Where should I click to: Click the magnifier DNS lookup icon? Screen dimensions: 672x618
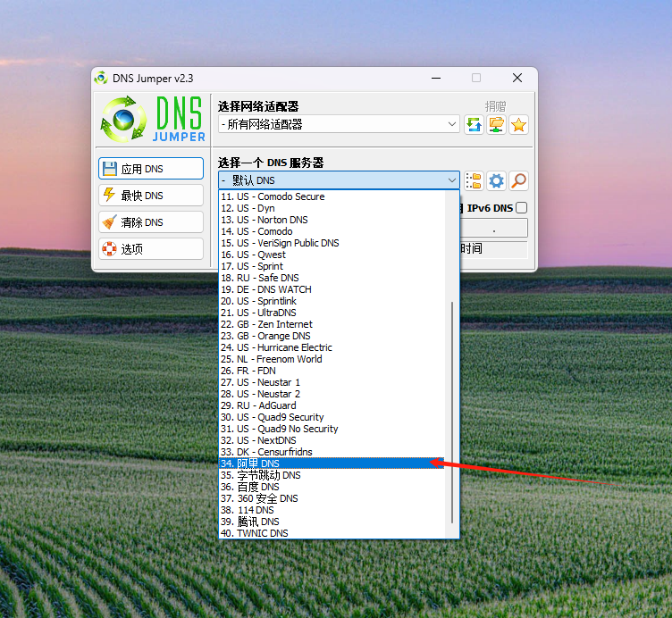[x=518, y=181]
